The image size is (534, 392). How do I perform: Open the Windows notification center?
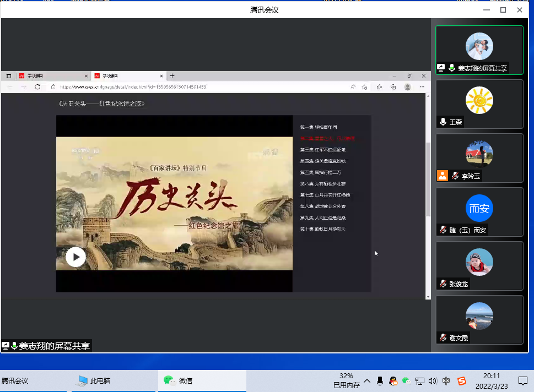[x=522, y=380]
